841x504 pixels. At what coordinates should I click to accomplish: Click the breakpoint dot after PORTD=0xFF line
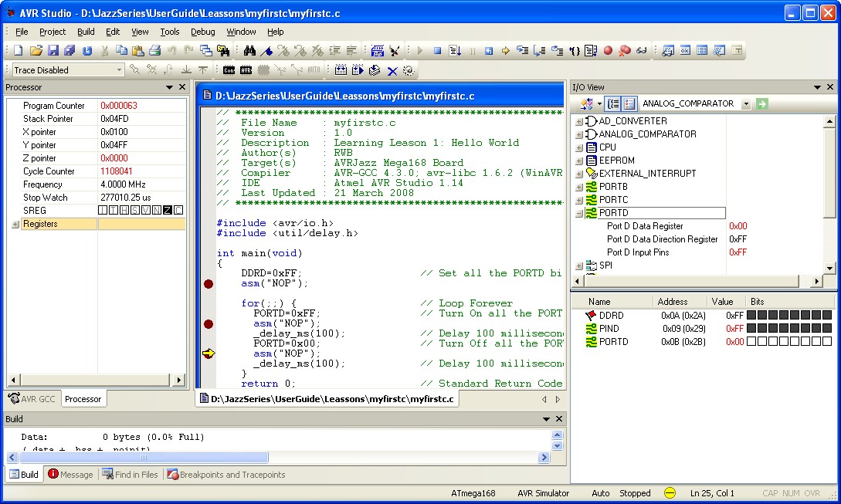[209, 324]
